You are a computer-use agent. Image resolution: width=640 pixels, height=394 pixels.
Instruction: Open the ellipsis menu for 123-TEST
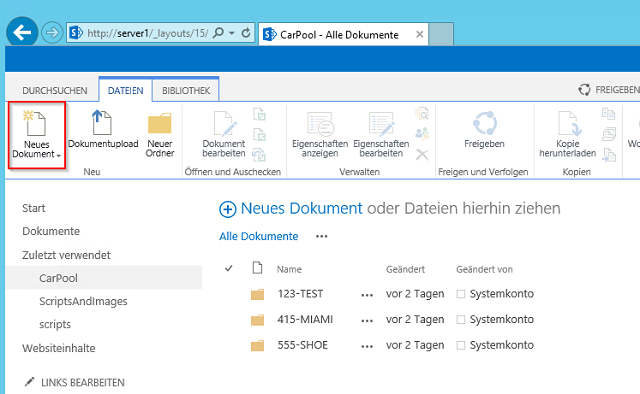[x=367, y=295]
